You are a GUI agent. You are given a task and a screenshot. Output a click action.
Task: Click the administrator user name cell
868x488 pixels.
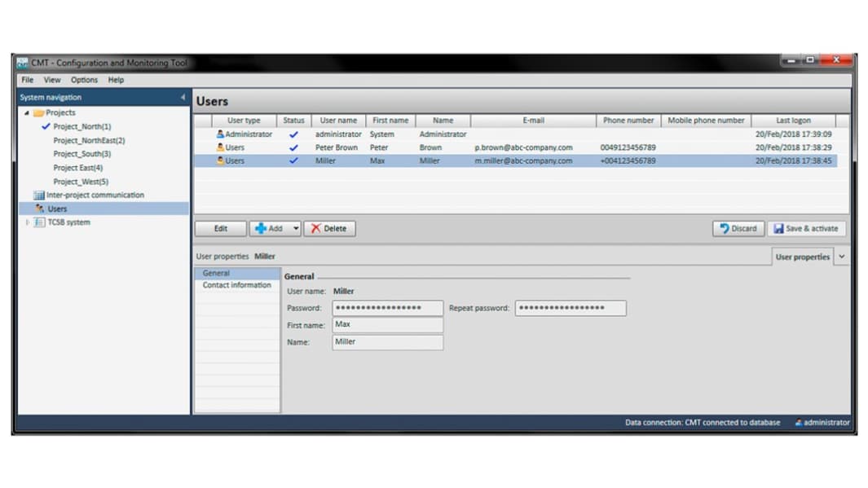point(338,134)
